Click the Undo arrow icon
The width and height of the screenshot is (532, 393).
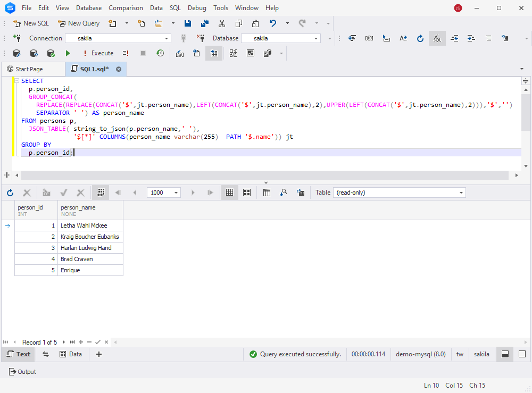(273, 23)
